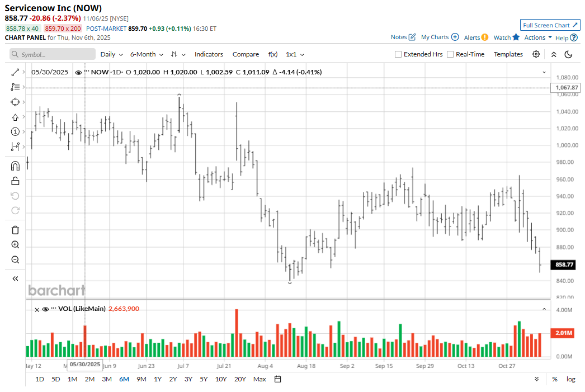Redo the chart action
Viewport: 585px width, 392px height.
(x=15, y=211)
